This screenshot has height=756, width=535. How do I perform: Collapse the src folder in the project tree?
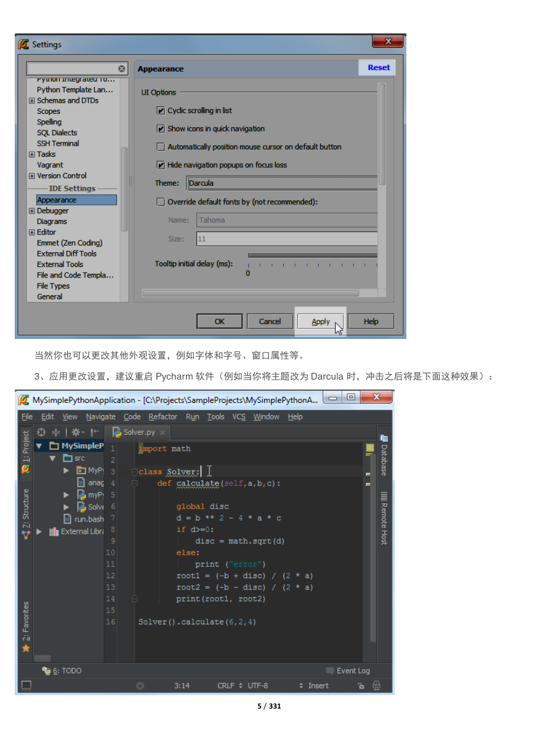pos(53,458)
